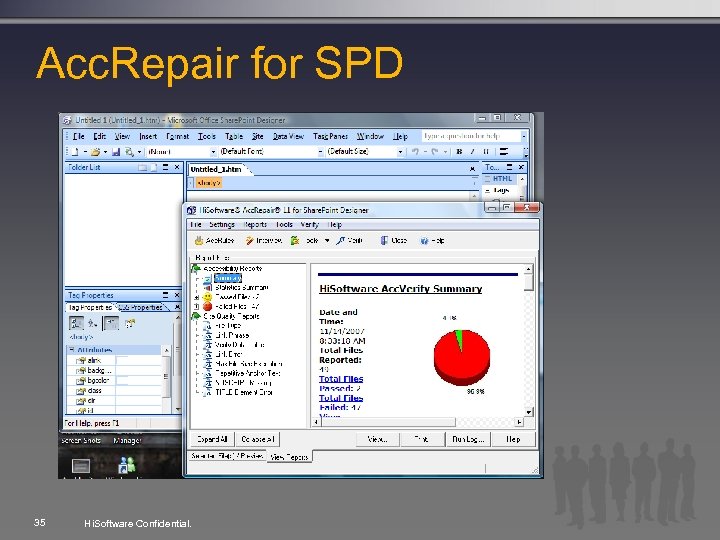
Task: Toggle Italic formatting in SharePoint Designer
Action: 472,152
